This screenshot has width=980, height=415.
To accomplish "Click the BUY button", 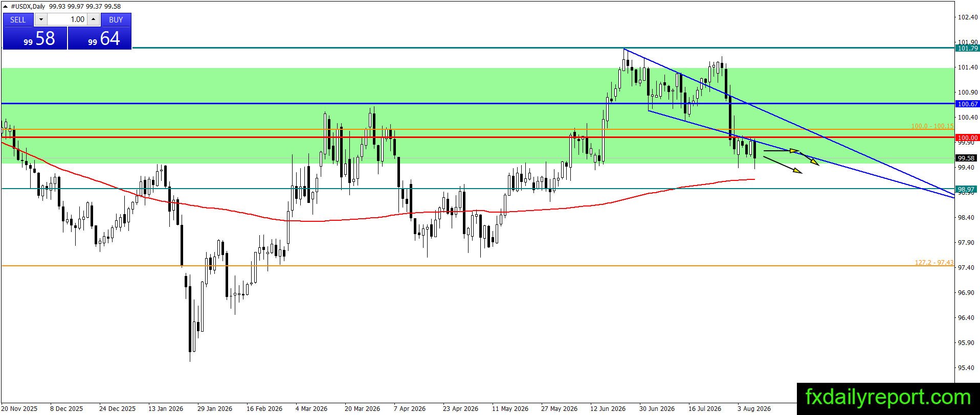I will pos(116,19).
